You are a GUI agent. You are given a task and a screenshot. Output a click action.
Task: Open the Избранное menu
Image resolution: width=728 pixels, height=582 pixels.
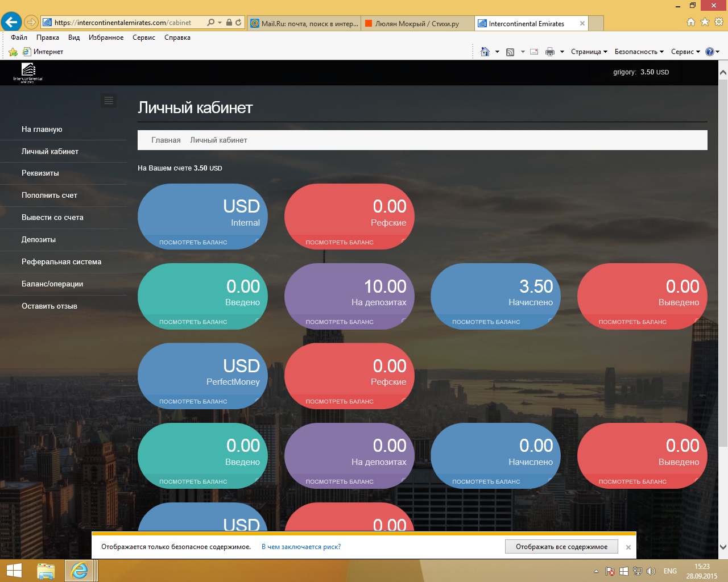[106, 38]
